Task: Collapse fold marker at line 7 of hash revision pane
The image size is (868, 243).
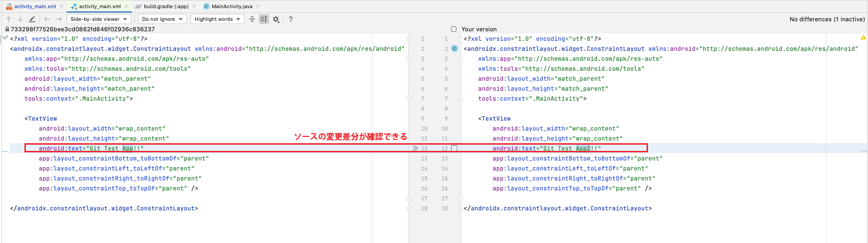Action: [x=408, y=99]
